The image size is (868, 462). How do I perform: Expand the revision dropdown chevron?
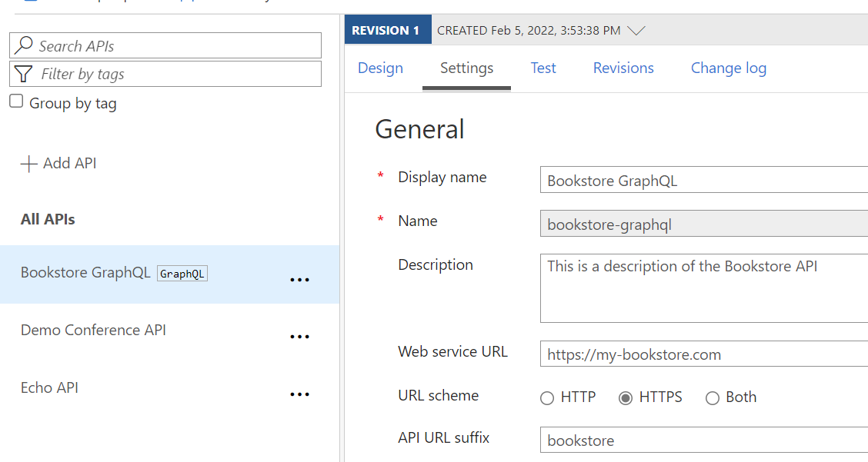pyautogui.click(x=636, y=31)
